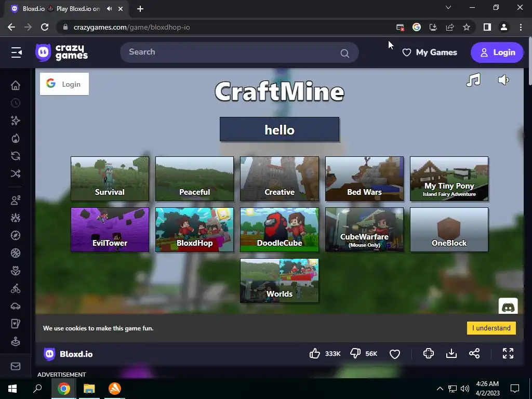
Task: Open trending flame icon in sidebar
Action: pyautogui.click(x=16, y=138)
